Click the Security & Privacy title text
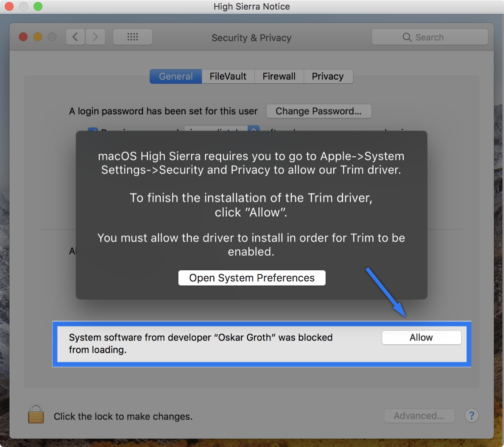This screenshot has width=504, height=447. (x=251, y=38)
